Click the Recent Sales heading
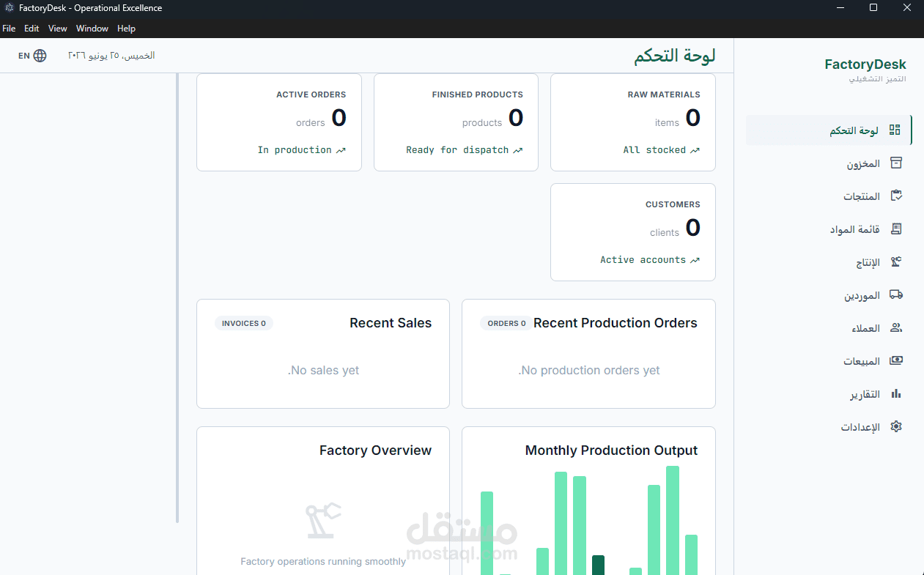Screen dimensions: 924x575 pyautogui.click(x=391, y=323)
